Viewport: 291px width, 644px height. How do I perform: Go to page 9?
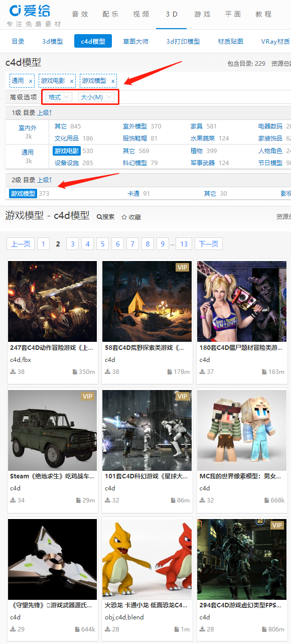click(x=163, y=244)
